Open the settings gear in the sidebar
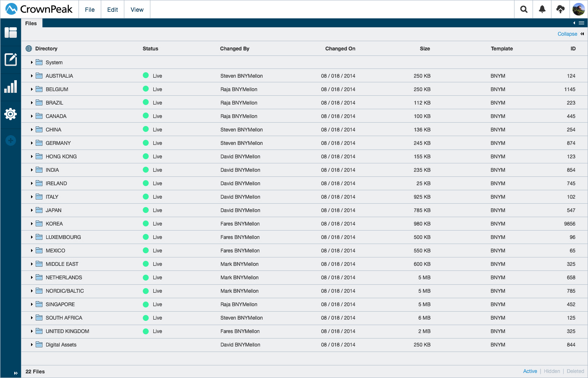This screenshot has width=588, height=378. click(10, 114)
